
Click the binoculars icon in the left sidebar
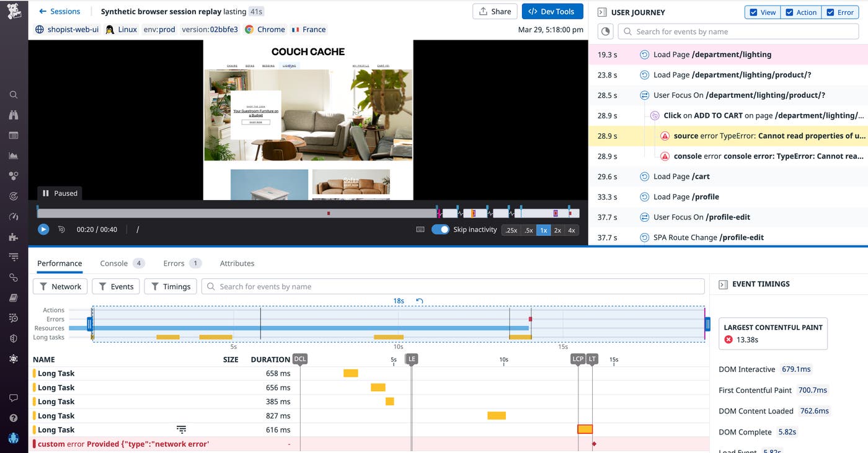coord(14,115)
